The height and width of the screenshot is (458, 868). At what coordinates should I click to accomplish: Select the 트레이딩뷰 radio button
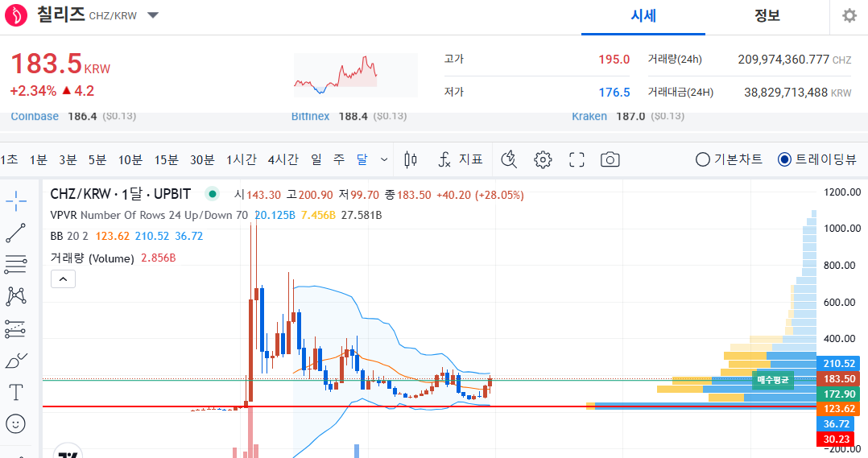(784, 160)
